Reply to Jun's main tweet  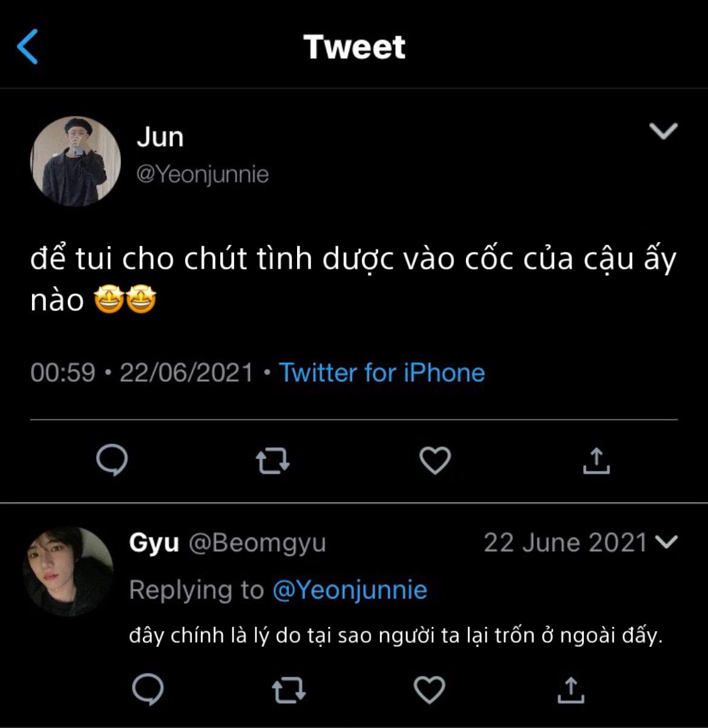point(112,461)
